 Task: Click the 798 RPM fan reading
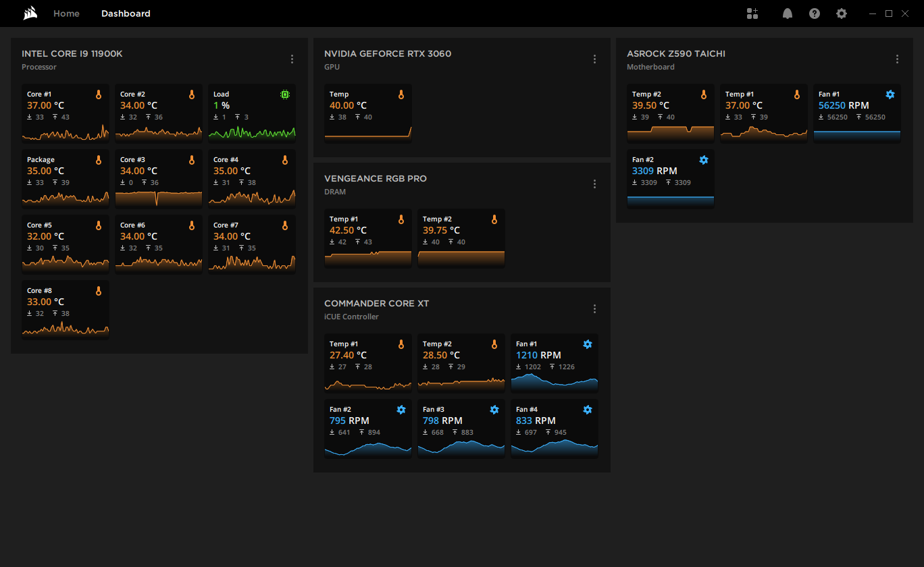[x=442, y=421]
